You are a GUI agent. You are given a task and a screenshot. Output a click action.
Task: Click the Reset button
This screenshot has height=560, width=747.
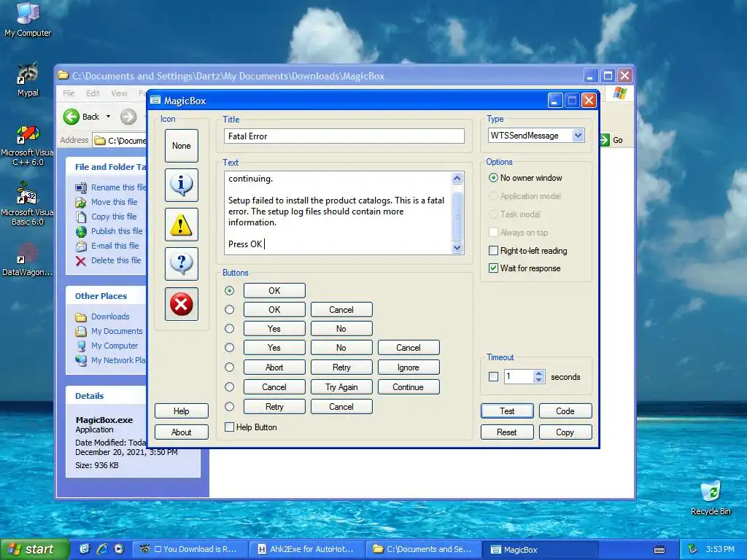(507, 432)
